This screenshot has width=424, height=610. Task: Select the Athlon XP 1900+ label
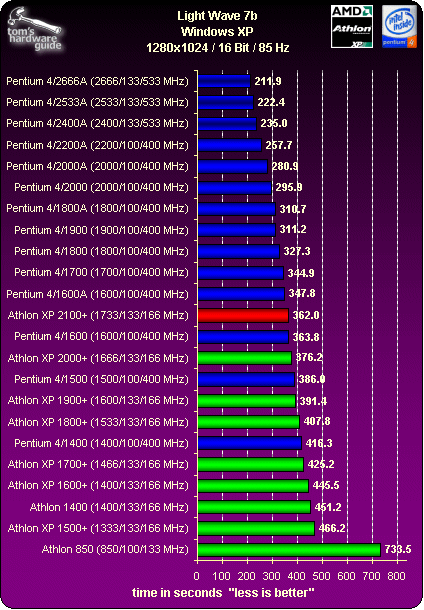98,400
